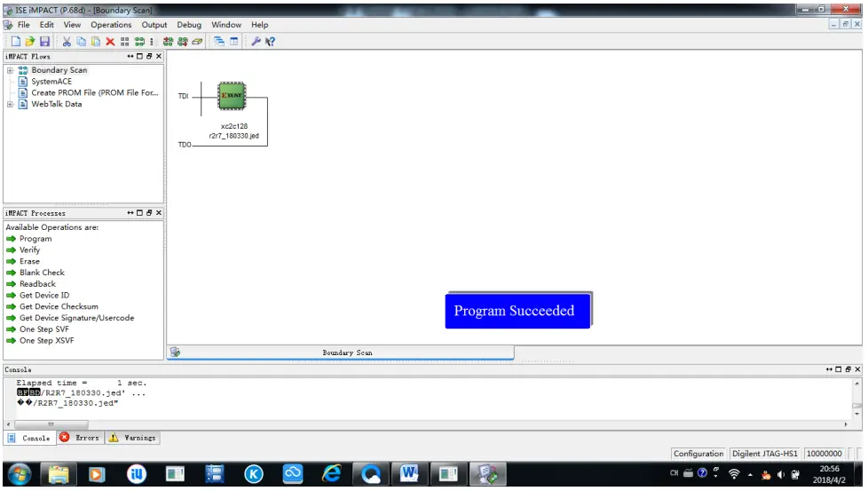The image size is (868, 491).
Task: Close the Console panel
Action: click(857, 369)
